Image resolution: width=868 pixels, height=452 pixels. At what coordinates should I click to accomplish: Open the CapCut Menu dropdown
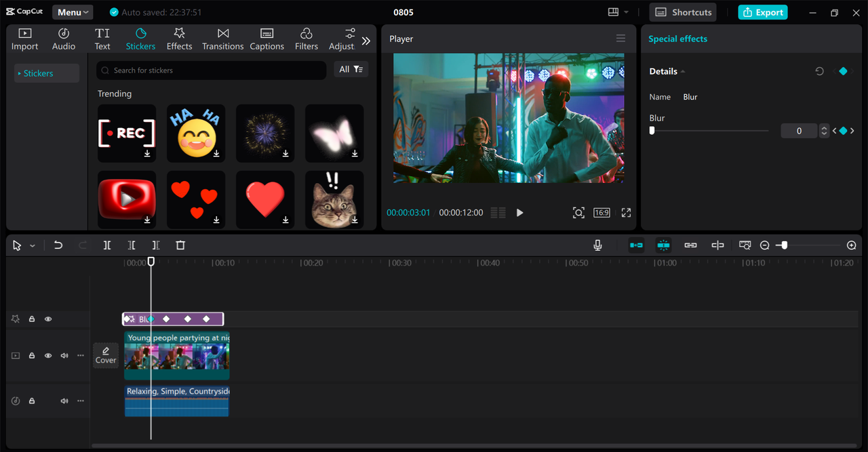coord(73,12)
